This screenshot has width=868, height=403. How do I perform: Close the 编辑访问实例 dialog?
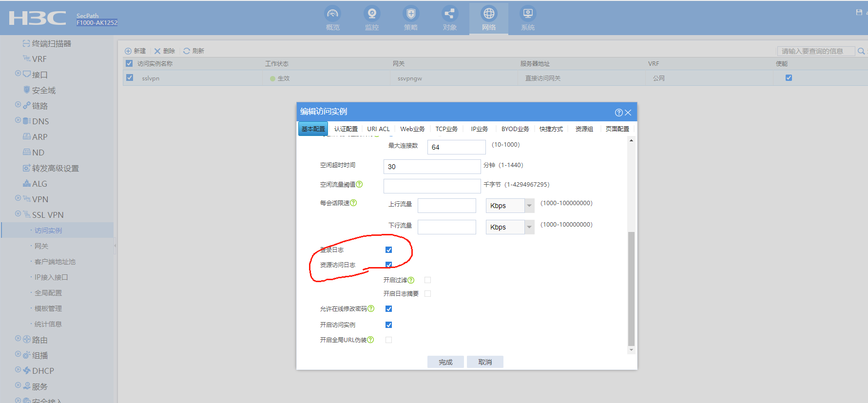pos(628,113)
